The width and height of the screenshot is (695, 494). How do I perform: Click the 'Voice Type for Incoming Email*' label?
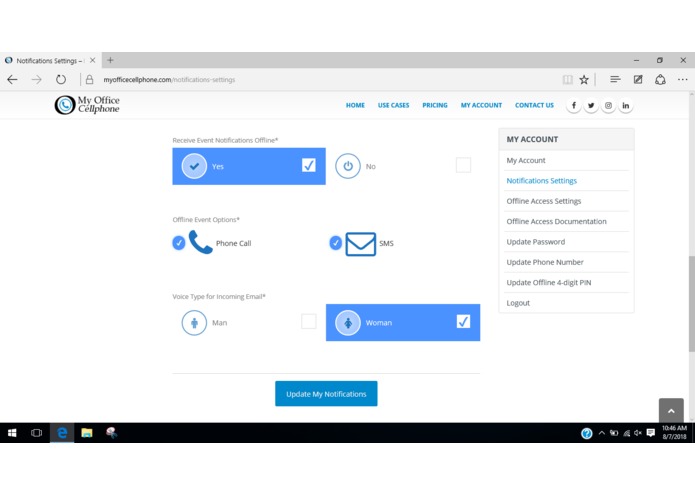pyautogui.click(x=219, y=296)
